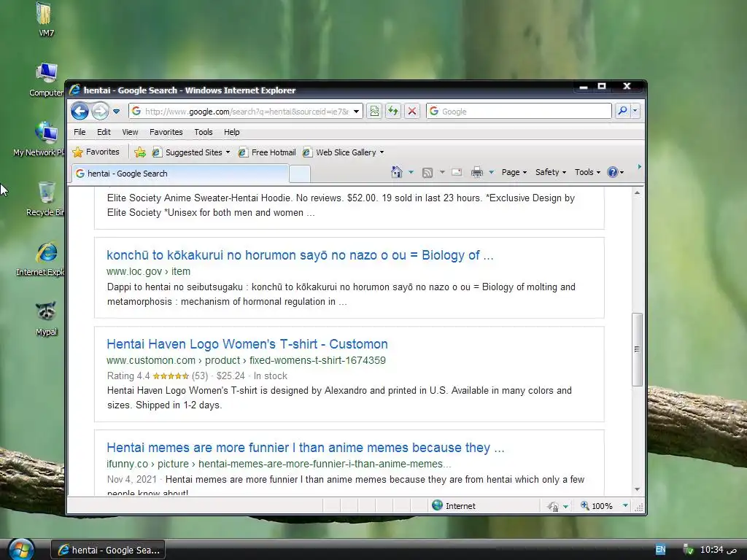The width and height of the screenshot is (747, 560).
Task: Click the Add to Favorites Bar icon
Action: (x=140, y=152)
